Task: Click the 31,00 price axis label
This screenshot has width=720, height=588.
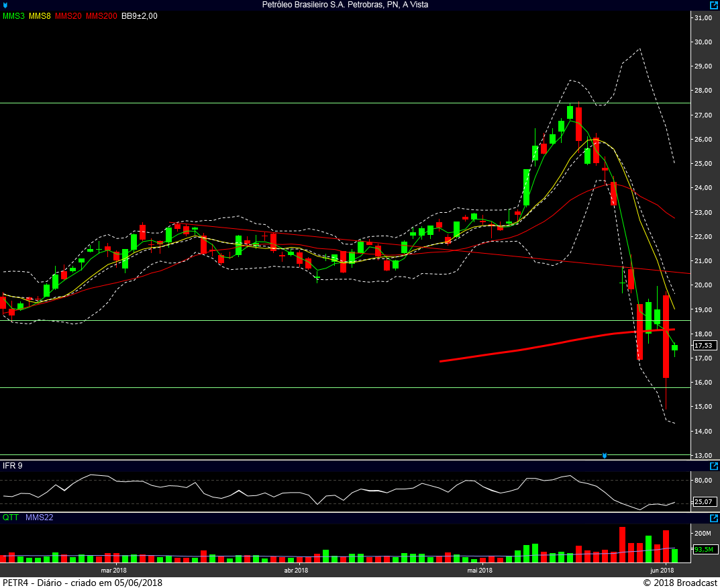Action: (x=703, y=18)
